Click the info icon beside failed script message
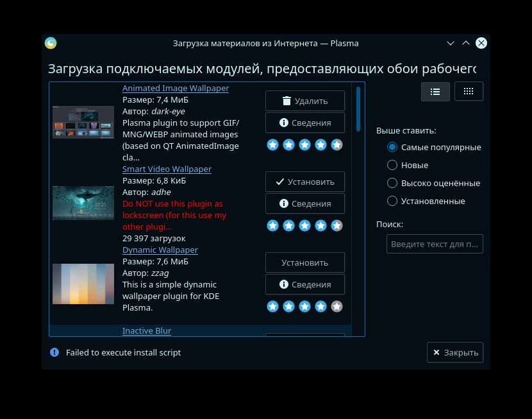This screenshot has height=419, width=532. (54, 352)
